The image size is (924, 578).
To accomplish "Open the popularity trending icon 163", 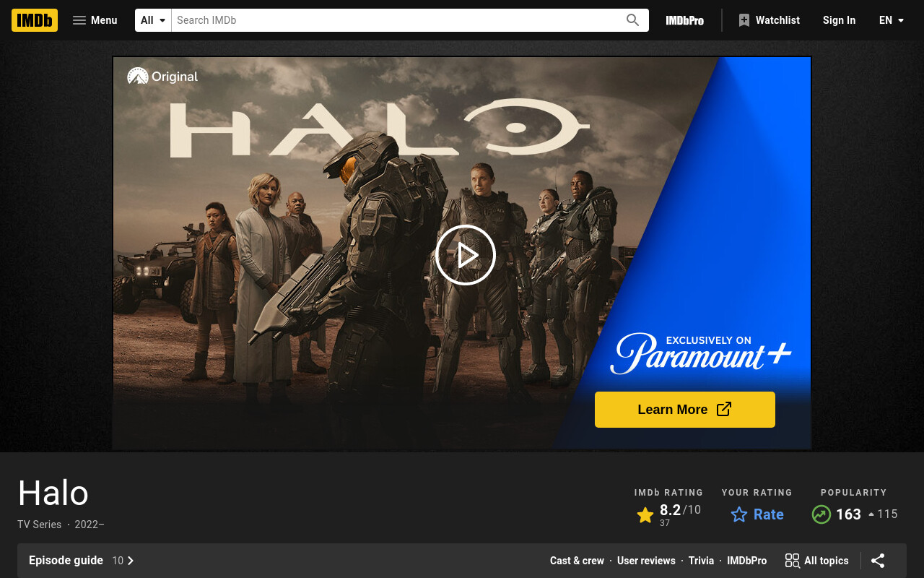I will [821, 514].
